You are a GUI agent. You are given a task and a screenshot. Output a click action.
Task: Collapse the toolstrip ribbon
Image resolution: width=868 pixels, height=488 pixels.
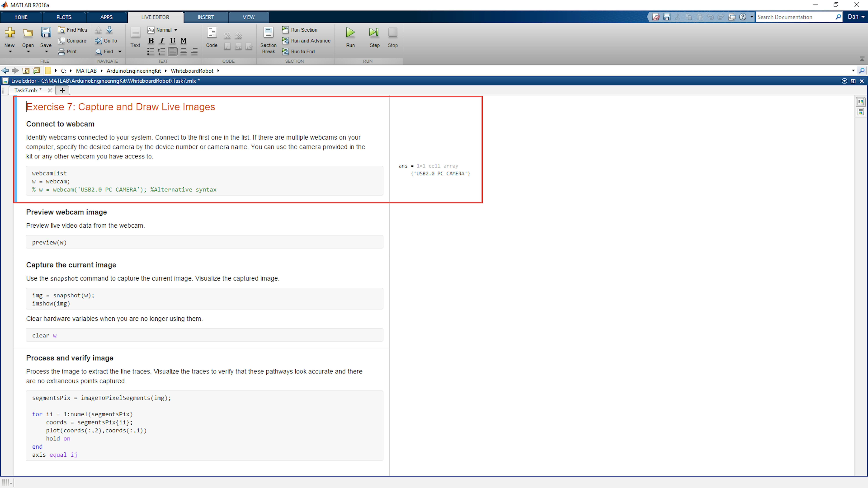[862, 59]
